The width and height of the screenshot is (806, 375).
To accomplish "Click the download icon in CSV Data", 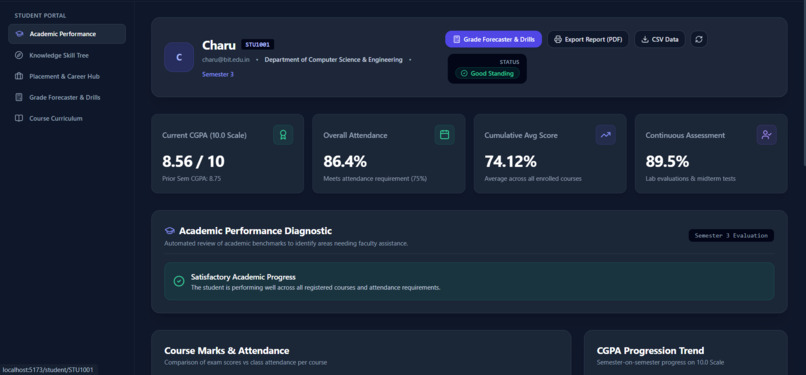I will (645, 39).
